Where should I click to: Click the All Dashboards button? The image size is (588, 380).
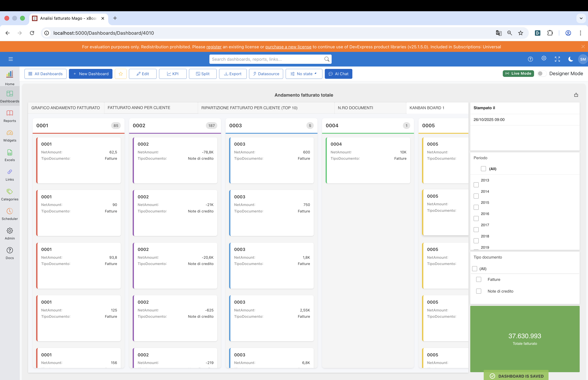pyautogui.click(x=45, y=74)
